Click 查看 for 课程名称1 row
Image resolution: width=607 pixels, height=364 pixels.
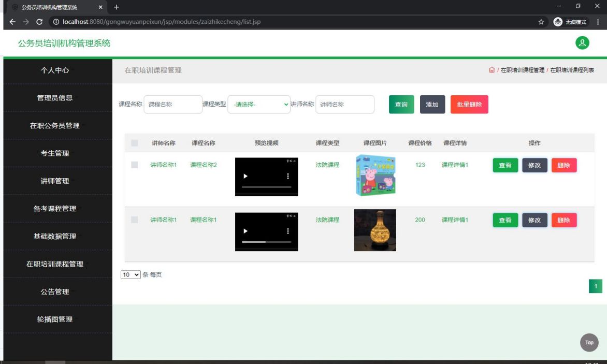pos(505,220)
